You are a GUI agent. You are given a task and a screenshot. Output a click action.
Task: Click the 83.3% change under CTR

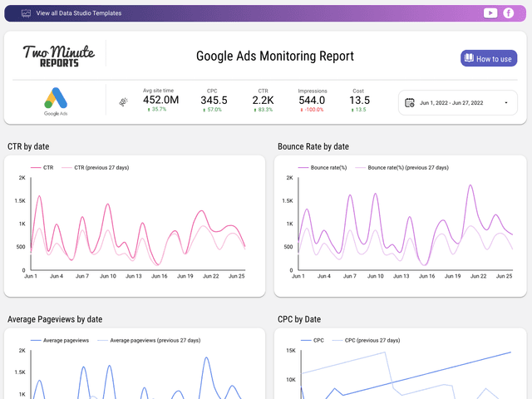pyautogui.click(x=264, y=110)
